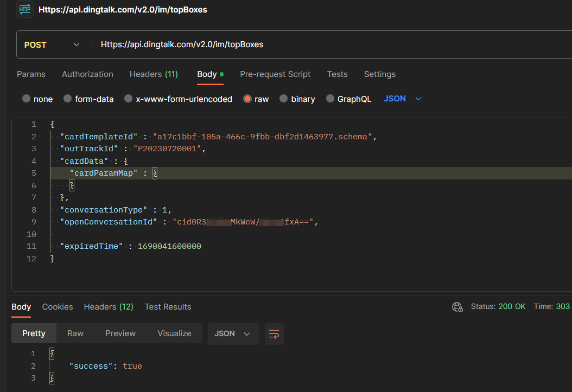The width and height of the screenshot is (572, 392).
Task: Switch to the Test Results tab
Action: [168, 307]
